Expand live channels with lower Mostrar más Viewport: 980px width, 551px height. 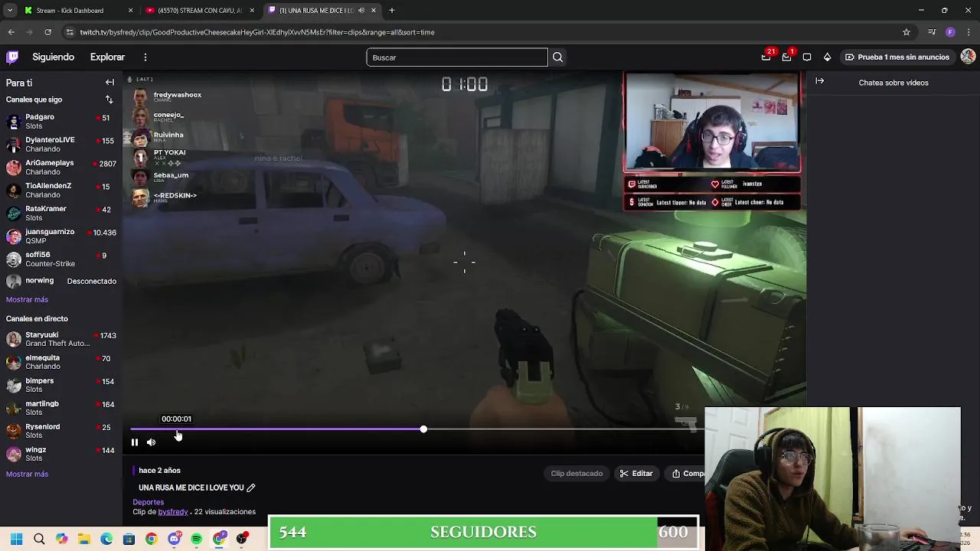(27, 474)
